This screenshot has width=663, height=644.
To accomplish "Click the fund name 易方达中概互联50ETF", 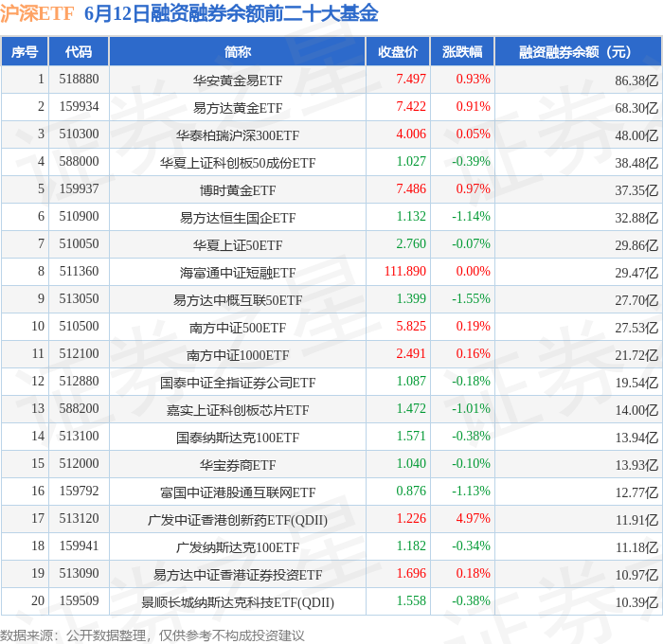I will coord(238,300).
